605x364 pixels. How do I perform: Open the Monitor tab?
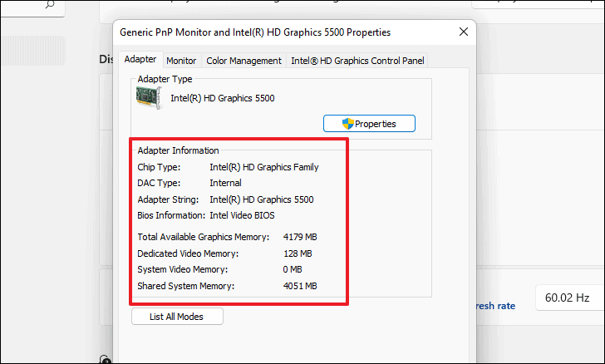coord(181,61)
